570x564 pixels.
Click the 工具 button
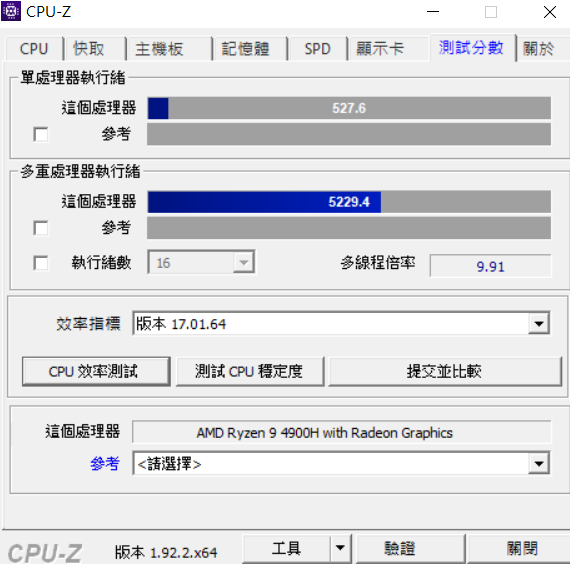[286, 548]
